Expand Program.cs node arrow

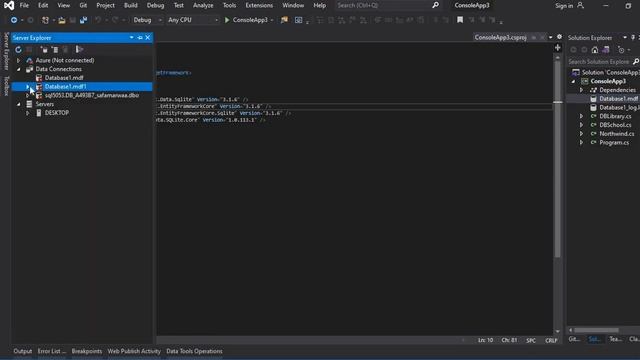582,142
